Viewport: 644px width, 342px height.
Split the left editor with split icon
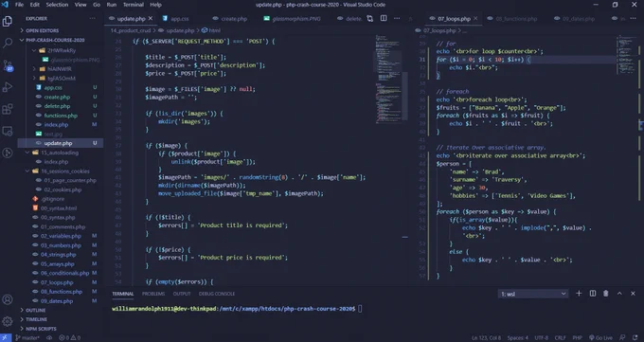[x=384, y=19]
